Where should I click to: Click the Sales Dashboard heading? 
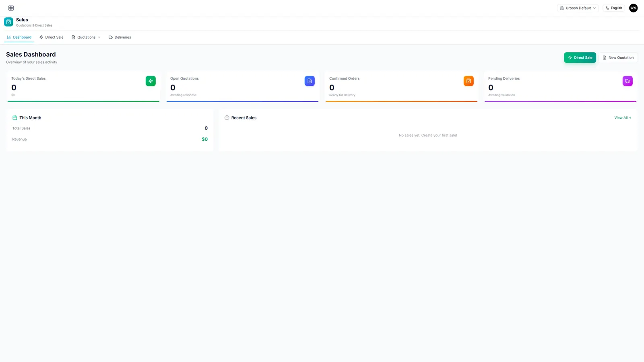pyautogui.click(x=31, y=55)
